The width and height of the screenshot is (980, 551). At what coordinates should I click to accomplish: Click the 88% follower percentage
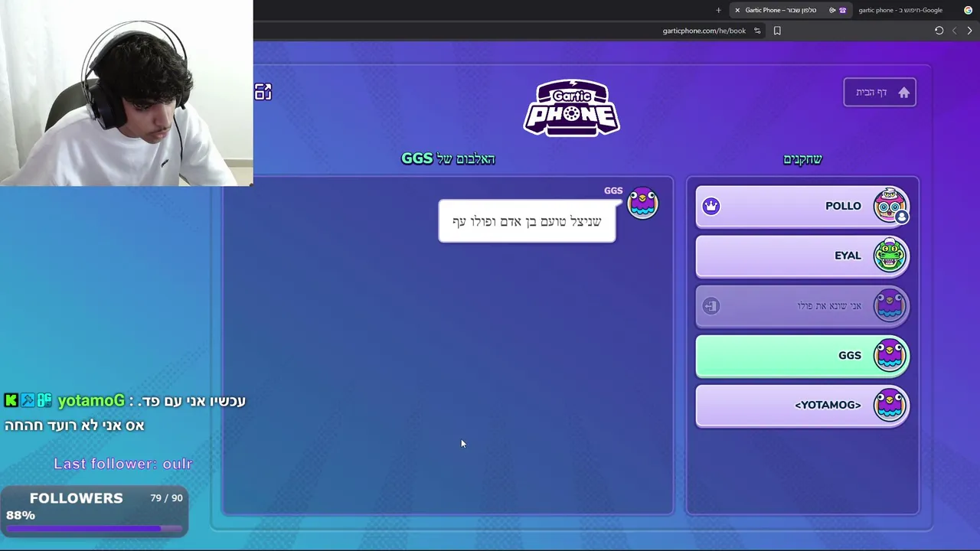pyautogui.click(x=21, y=515)
